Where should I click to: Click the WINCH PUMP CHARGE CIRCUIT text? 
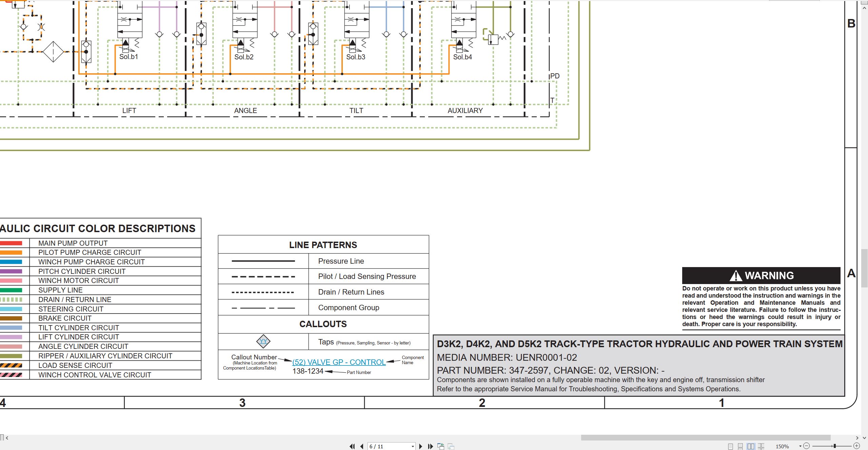coord(92,262)
